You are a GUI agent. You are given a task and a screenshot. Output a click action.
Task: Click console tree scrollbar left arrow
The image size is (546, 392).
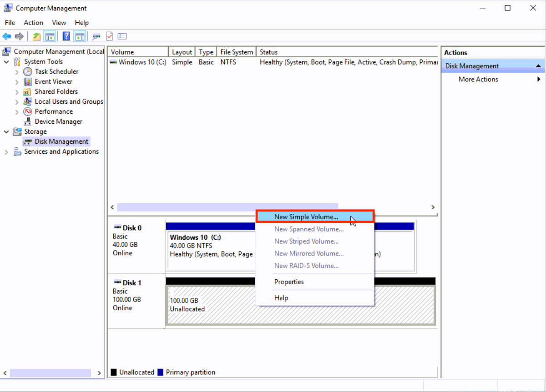coord(5,373)
